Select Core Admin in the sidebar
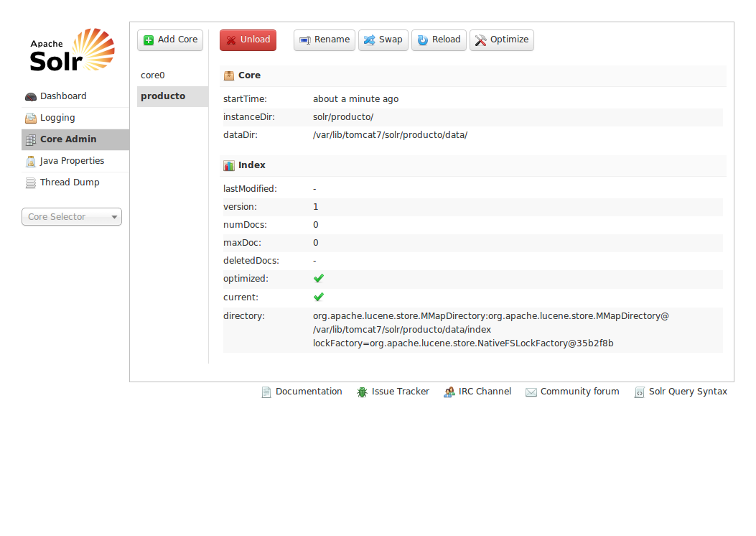Viewport: 756px width, 536px height. tap(75, 139)
